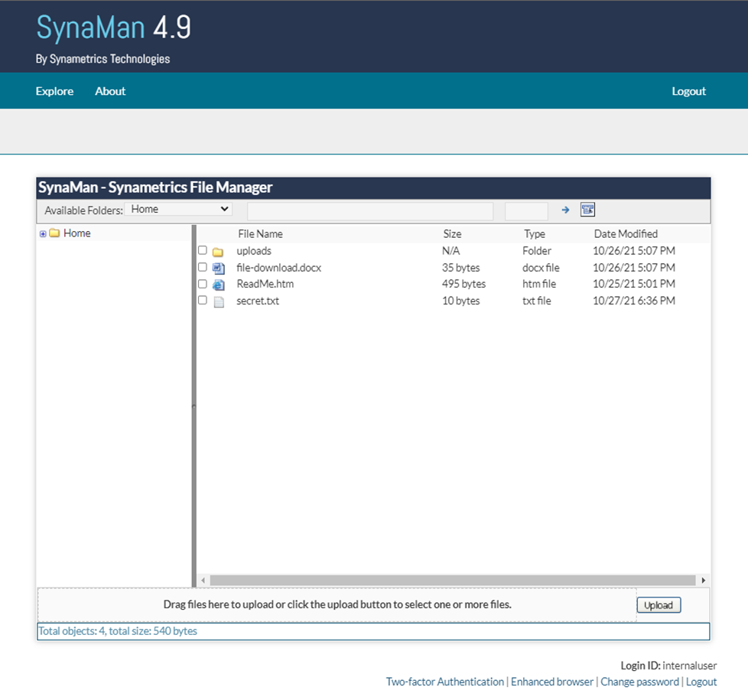Click the Change password link
The image size is (748, 700).
pyautogui.click(x=639, y=682)
